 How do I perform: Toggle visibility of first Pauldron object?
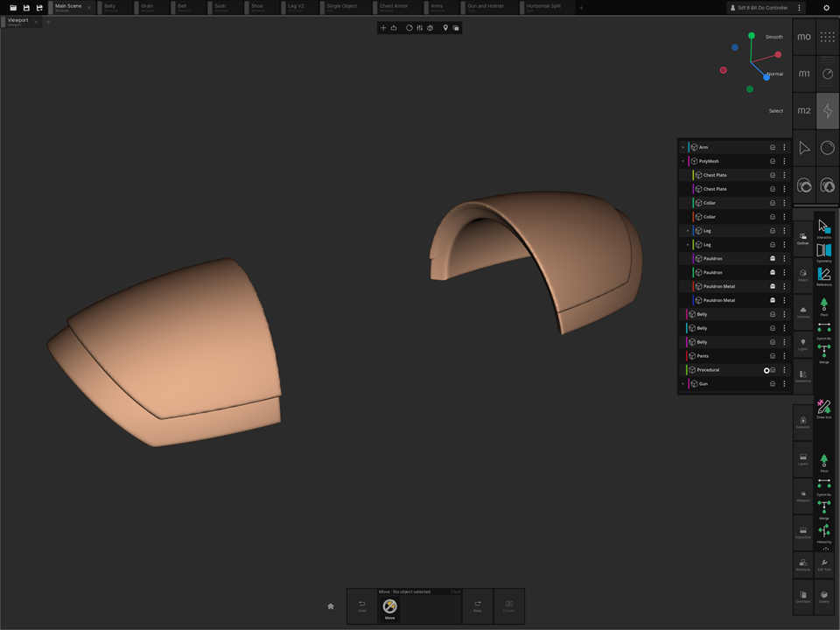click(x=773, y=259)
